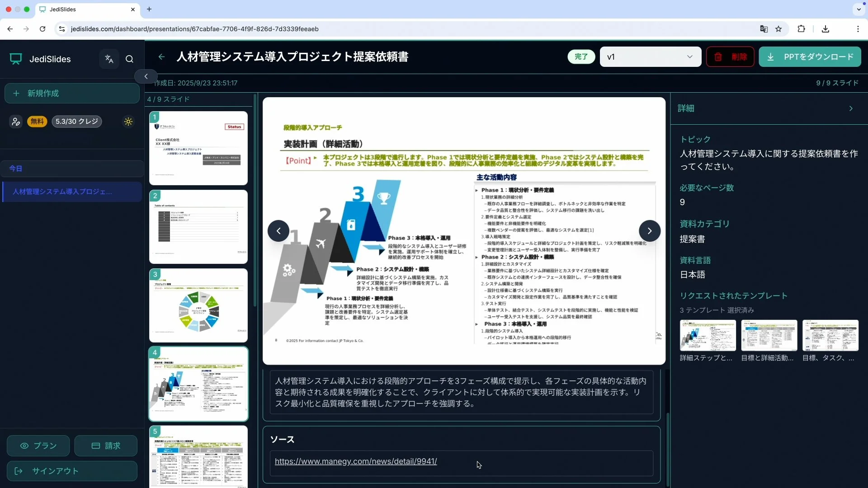Screen dimensions: 868x488
Task: Go back using the header arrow
Action: click(161, 57)
